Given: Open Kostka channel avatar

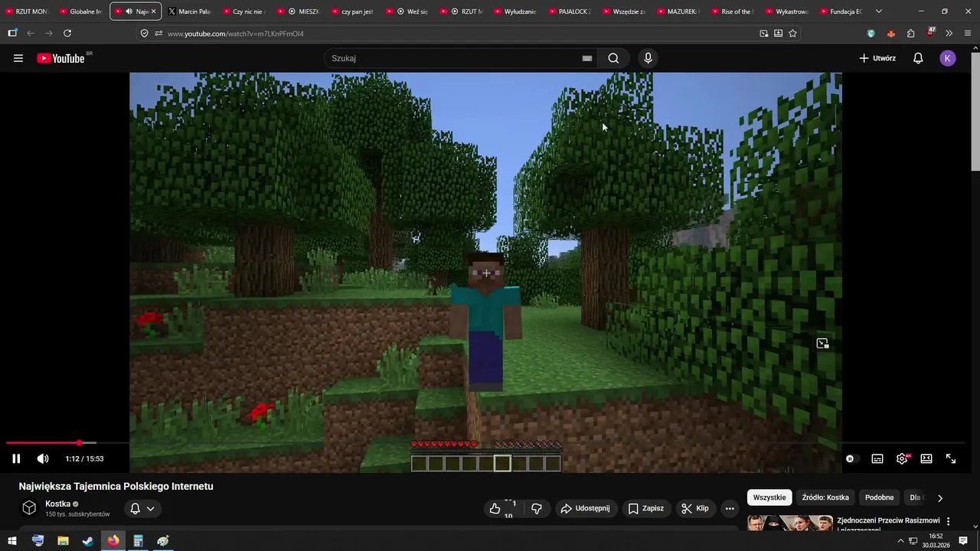Looking at the screenshot, I should click(29, 508).
